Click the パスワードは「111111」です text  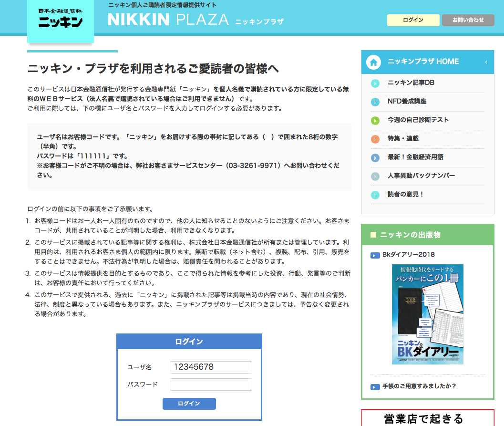point(83,156)
